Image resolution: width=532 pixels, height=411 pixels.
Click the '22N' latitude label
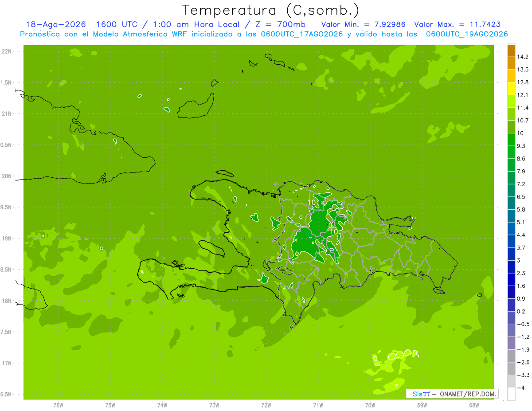pos(8,51)
